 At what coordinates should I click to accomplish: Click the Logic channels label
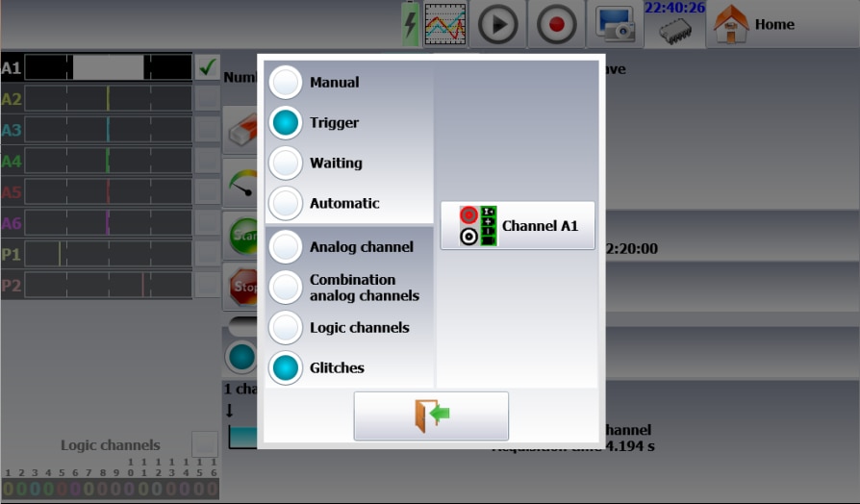[111, 444]
